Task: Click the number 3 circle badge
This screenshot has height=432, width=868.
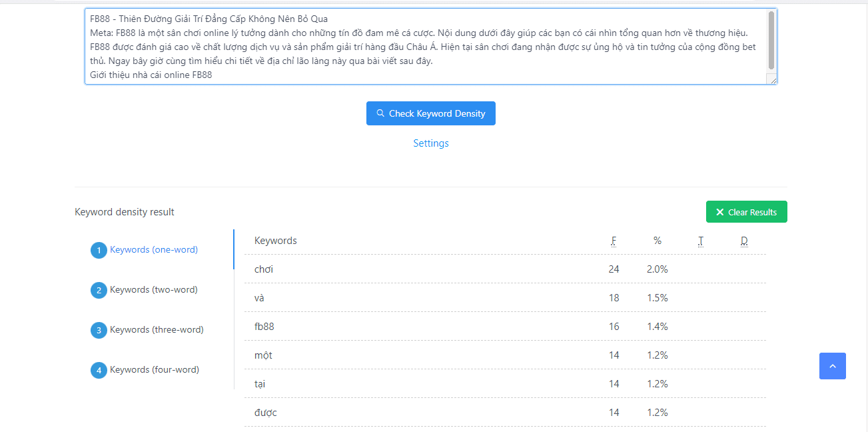Action: click(x=99, y=330)
